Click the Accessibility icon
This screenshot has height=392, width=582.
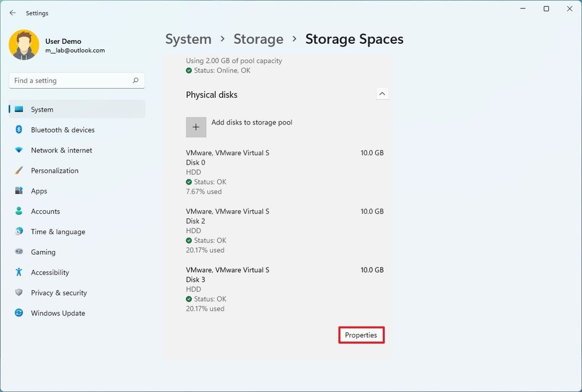(18, 272)
